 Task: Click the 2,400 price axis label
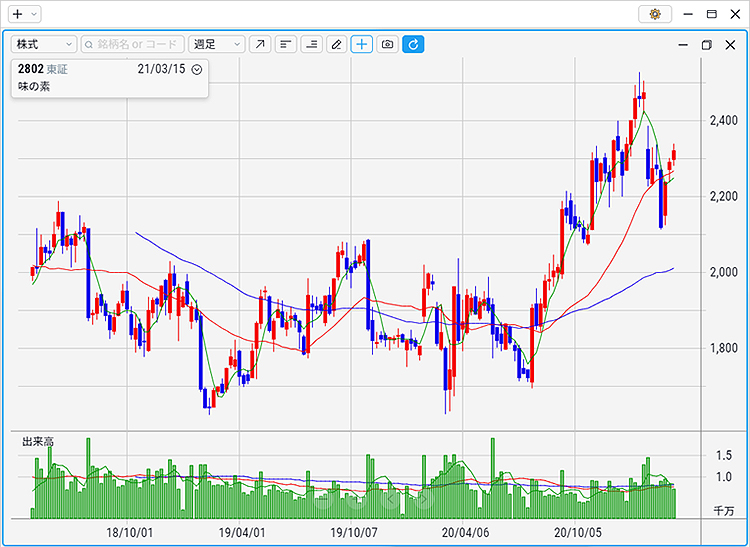click(x=724, y=120)
